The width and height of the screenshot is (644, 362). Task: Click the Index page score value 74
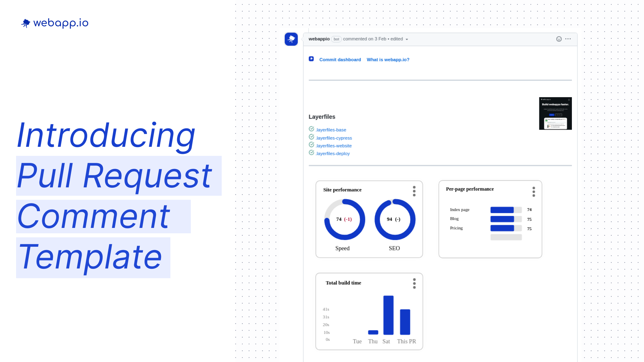point(529,210)
